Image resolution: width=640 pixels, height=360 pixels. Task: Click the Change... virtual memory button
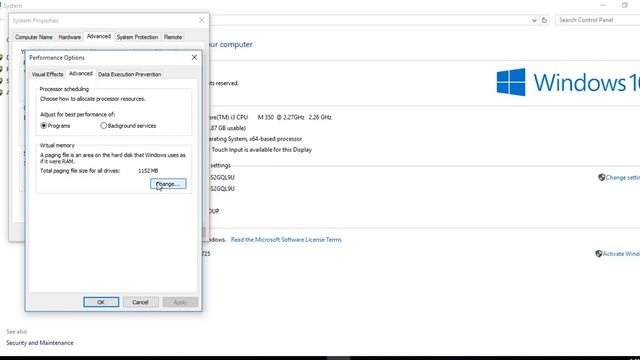168,184
